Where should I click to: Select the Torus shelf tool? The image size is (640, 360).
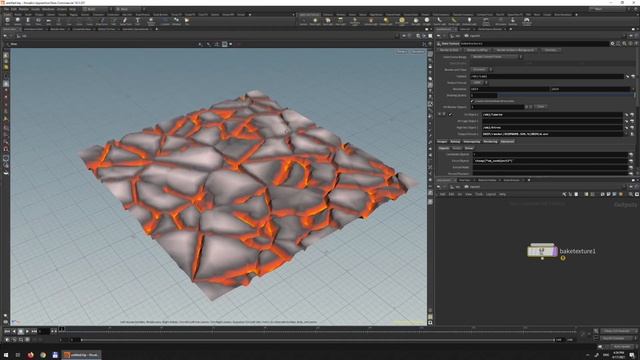click(38, 20)
